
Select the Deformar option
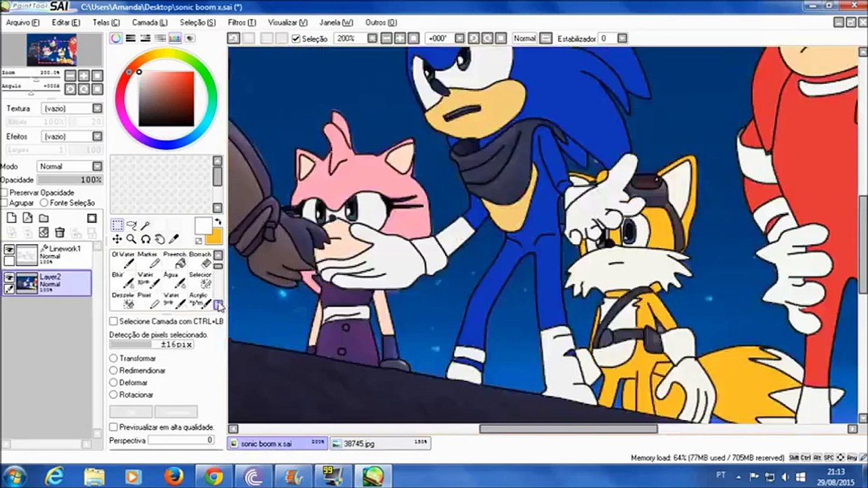coord(114,382)
